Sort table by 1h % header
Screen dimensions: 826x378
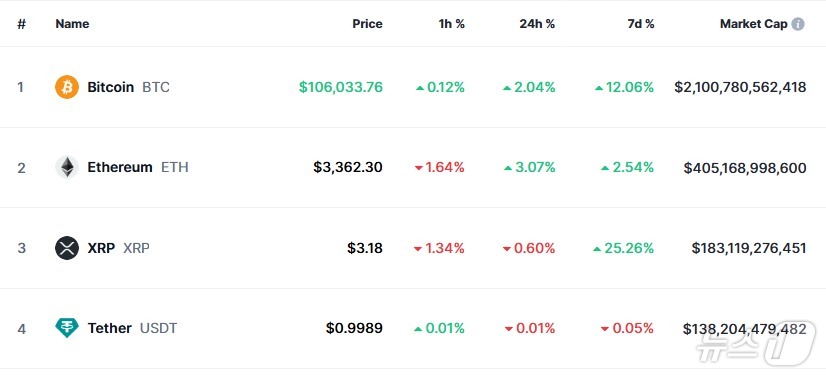(x=452, y=24)
